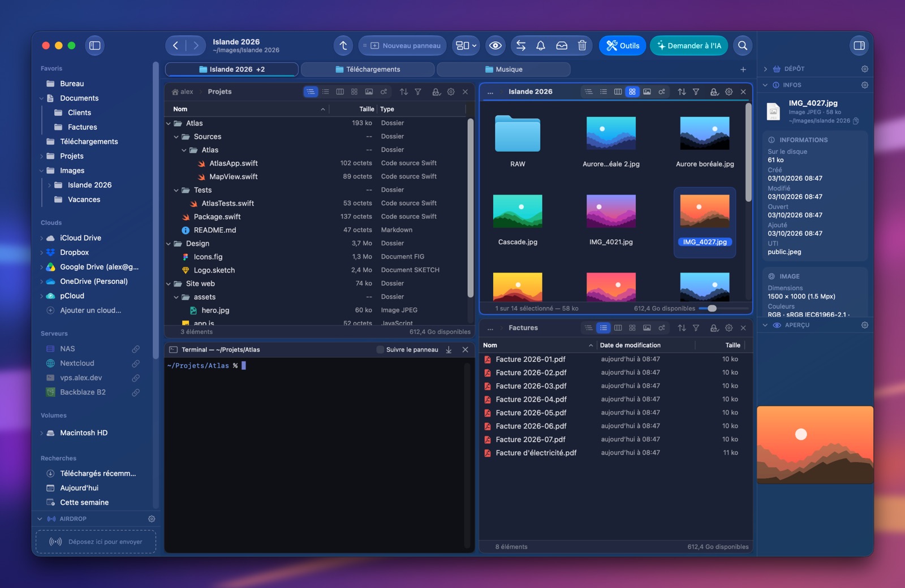The height and width of the screenshot is (588, 905).
Task: Switch to the Téléchargements tab
Action: tap(368, 70)
